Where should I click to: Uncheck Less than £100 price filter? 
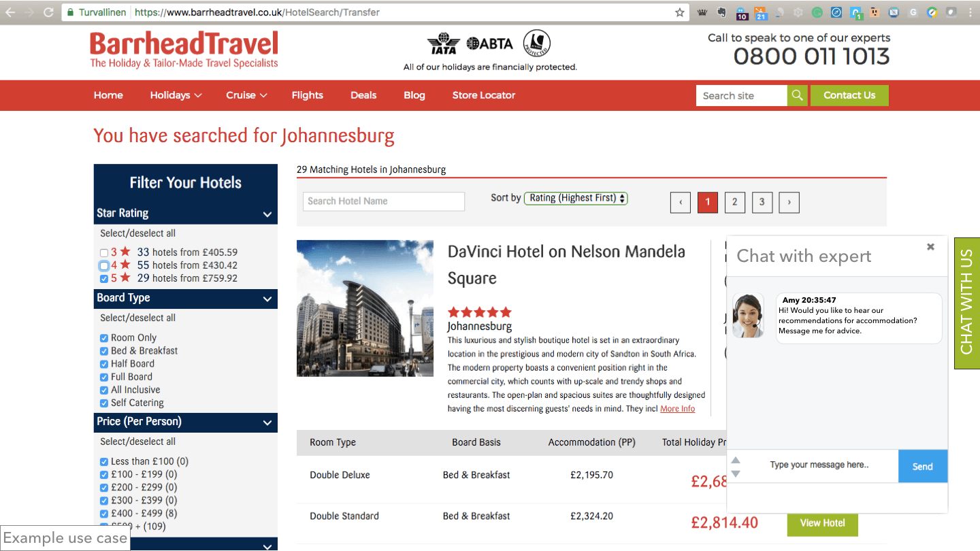tap(104, 462)
